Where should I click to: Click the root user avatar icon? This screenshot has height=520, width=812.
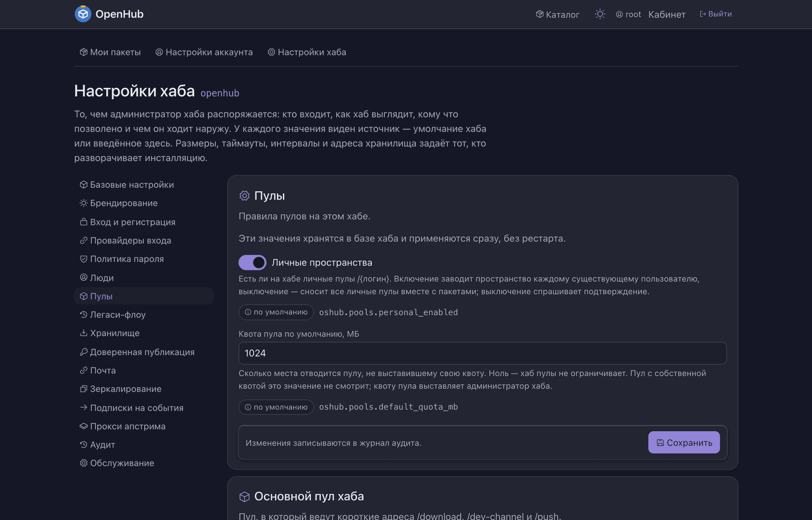click(x=619, y=14)
